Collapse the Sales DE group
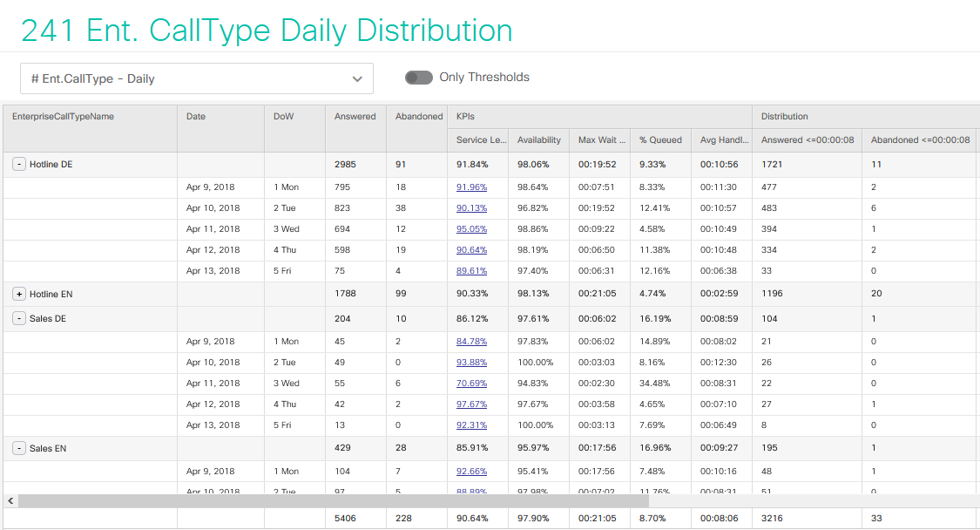The image size is (980, 530). pos(19,318)
